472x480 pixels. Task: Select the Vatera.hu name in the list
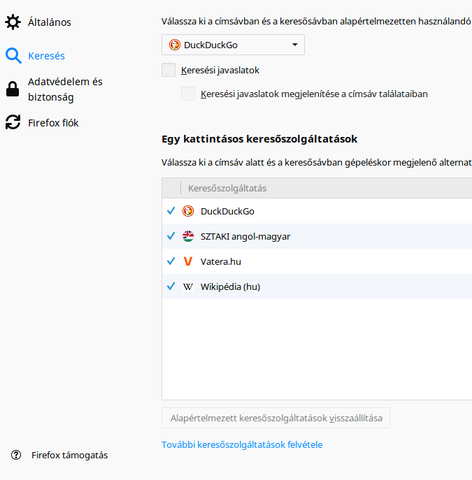coord(221,262)
